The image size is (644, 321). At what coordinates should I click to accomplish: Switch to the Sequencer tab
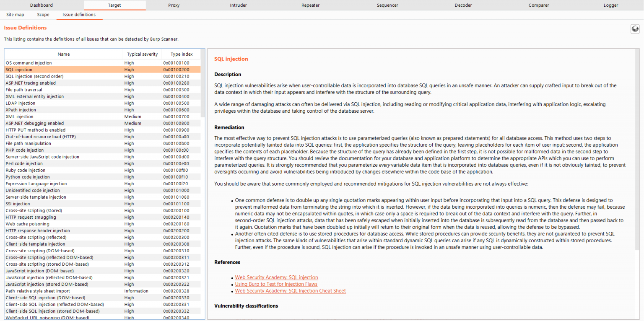[387, 5]
